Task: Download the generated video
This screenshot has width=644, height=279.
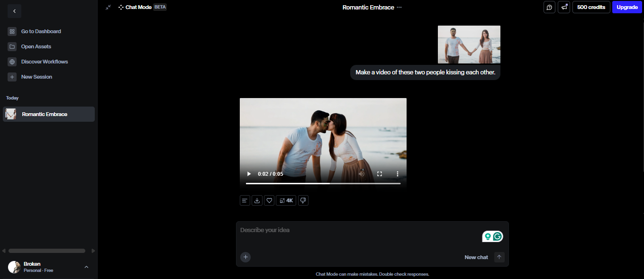Action: coord(257,200)
